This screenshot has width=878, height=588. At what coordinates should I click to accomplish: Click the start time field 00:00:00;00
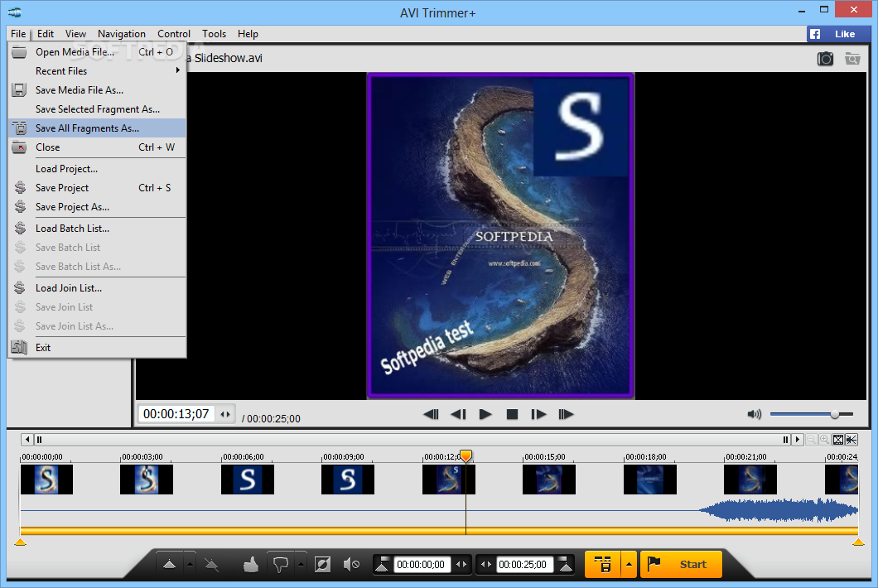[421, 565]
